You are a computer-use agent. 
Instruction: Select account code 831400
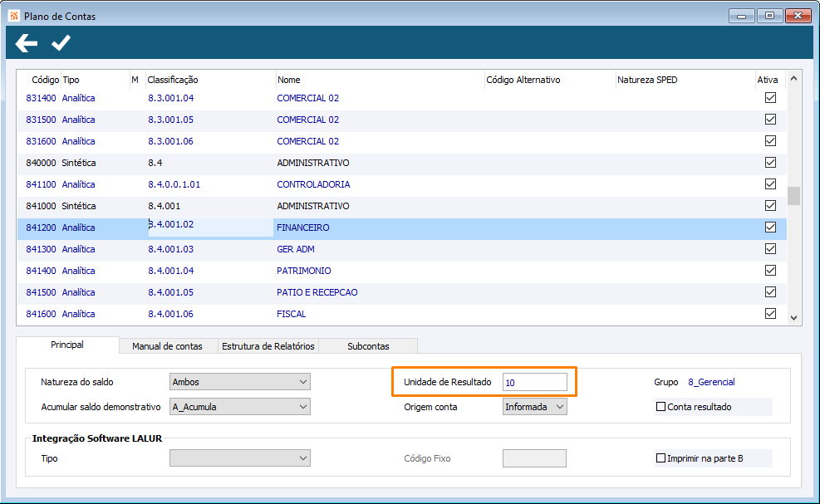(41, 98)
